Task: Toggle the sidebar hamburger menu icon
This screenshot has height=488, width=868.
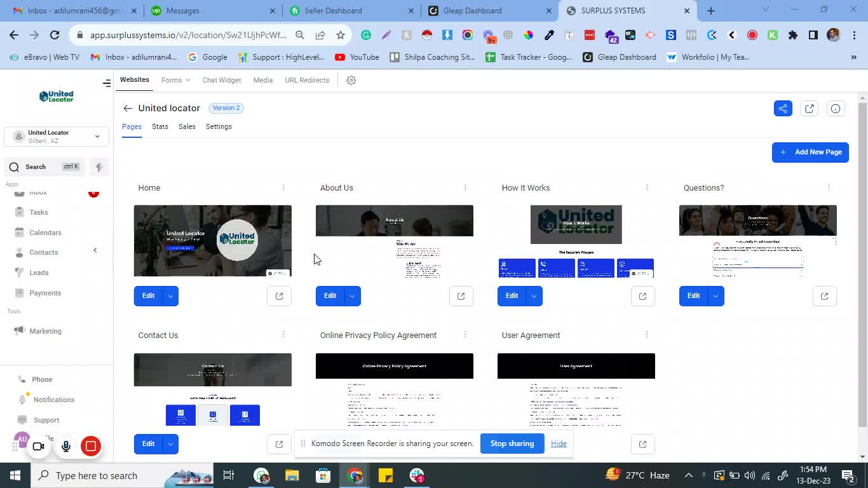Action: [107, 83]
